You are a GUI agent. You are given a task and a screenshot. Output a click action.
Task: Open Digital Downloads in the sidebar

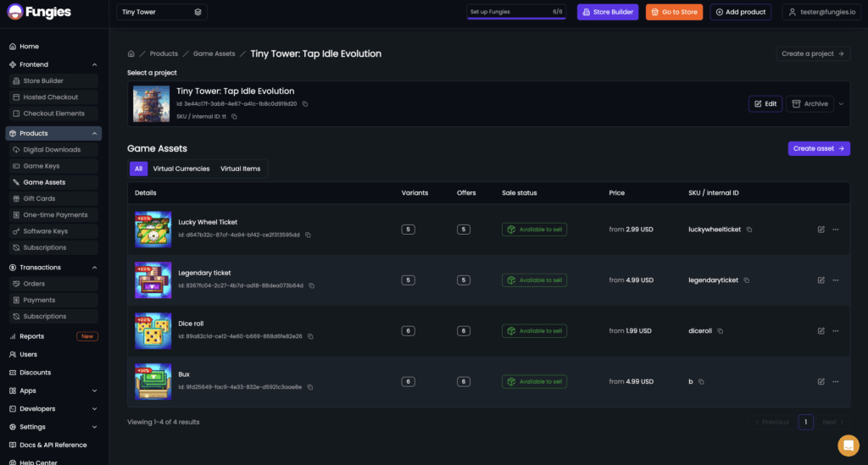tap(53, 150)
